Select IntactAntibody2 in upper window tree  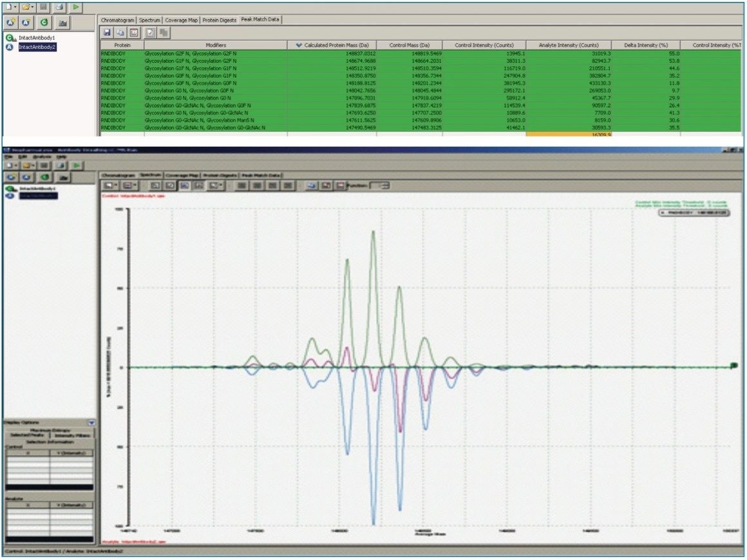coord(37,46)
